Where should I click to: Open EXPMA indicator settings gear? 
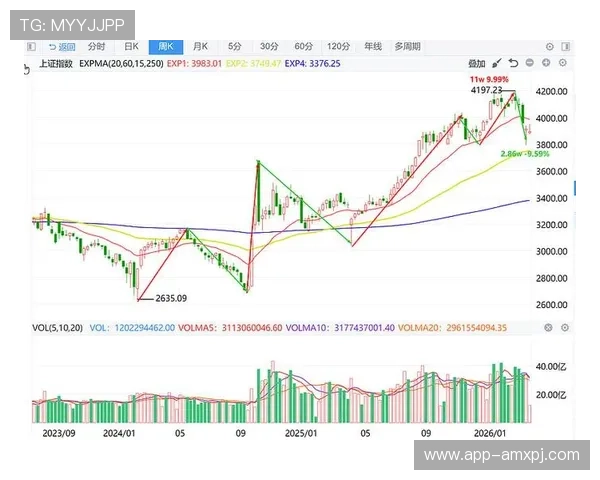(562, 62)
